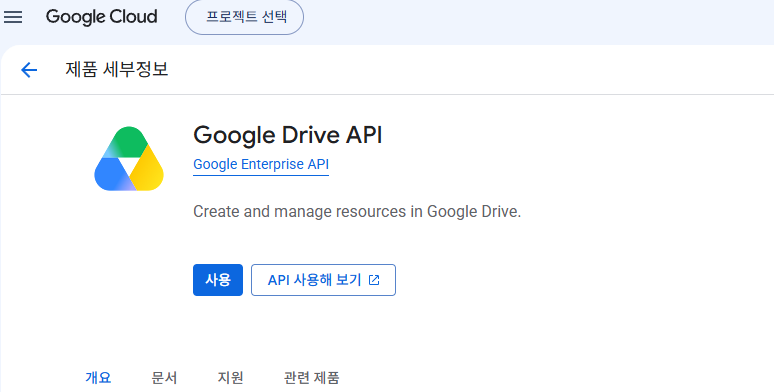This screenshot has height=392, width=774.
Task: Select the 개요 tab
Action: [98, 378]
